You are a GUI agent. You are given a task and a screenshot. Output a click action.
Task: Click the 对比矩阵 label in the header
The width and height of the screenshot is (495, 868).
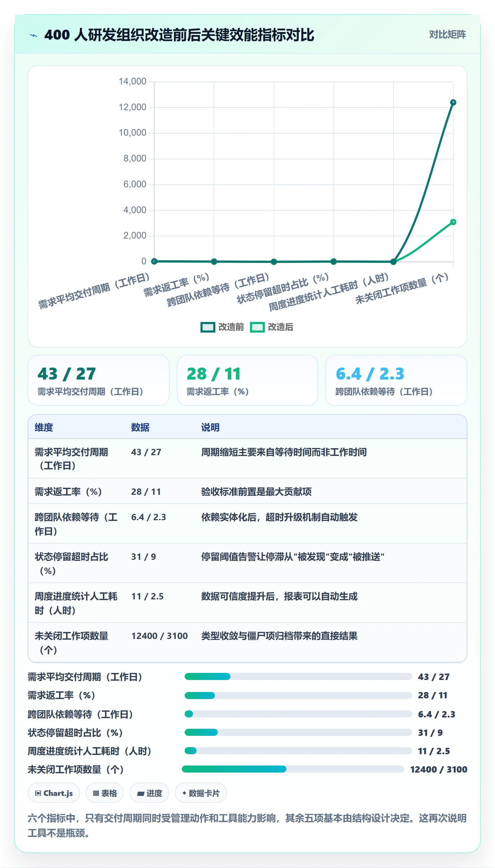point(447,35)
